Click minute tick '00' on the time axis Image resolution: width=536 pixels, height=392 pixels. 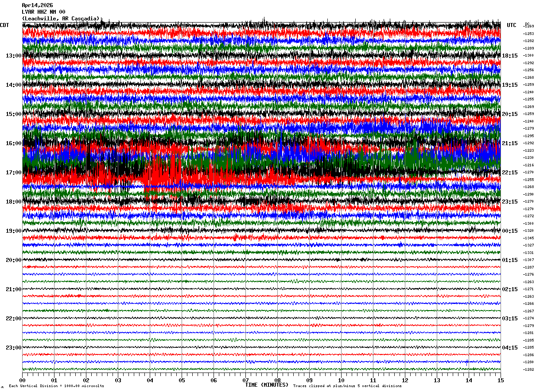[22, 380]
